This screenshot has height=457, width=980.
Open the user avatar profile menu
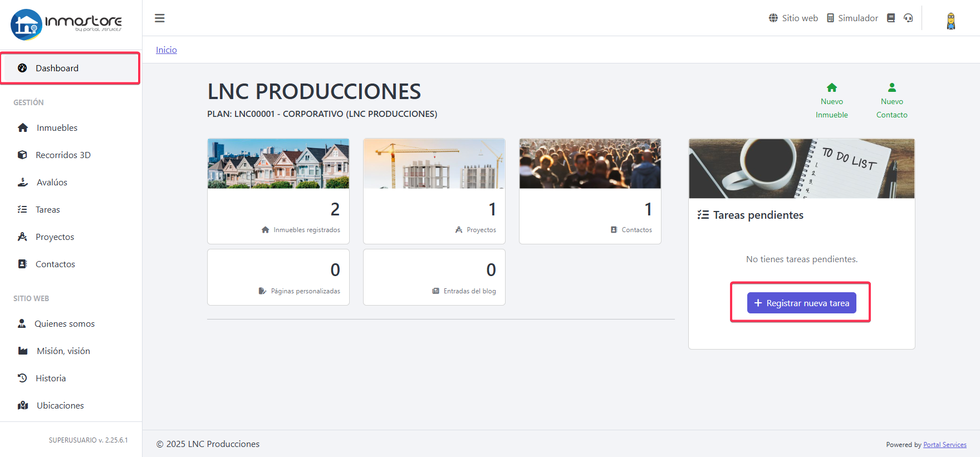click(x=951, y=21)
